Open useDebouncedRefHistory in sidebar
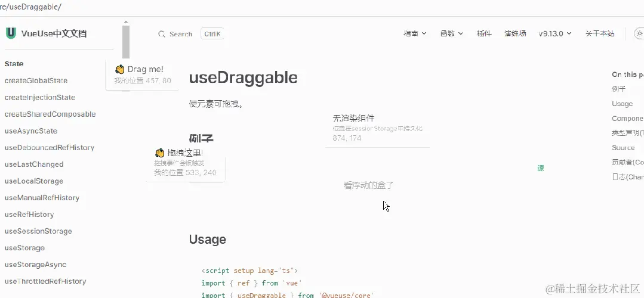644x298 pixels. [x=50, y=148]
